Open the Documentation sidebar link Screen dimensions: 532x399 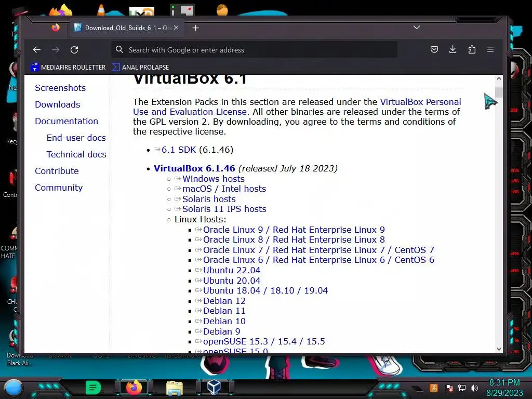pos(66,121)
